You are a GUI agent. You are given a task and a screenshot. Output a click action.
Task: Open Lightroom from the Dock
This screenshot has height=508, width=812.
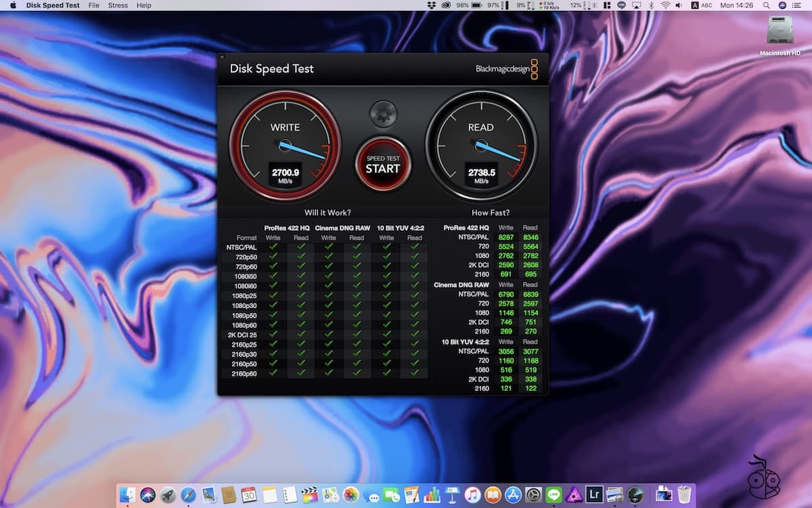pos(595,494)
